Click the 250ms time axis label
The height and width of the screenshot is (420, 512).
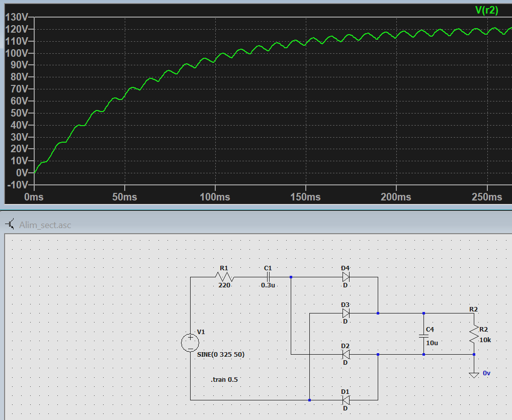tap(487, 197)
